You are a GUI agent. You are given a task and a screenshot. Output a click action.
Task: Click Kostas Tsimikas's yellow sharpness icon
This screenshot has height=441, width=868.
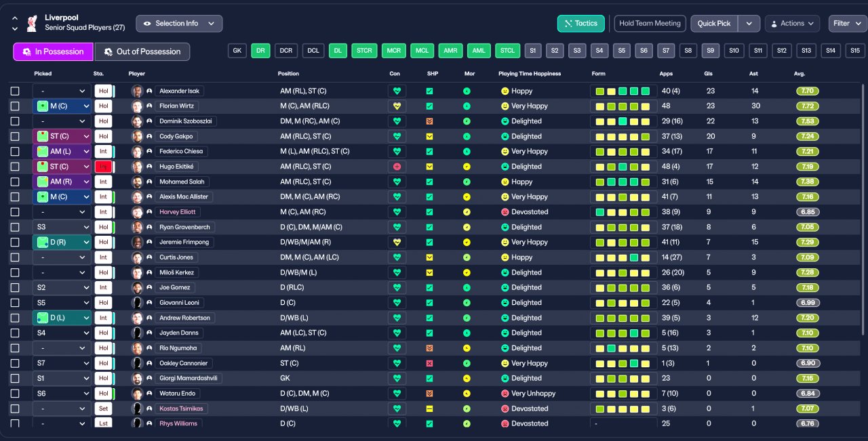click(429, 408)
